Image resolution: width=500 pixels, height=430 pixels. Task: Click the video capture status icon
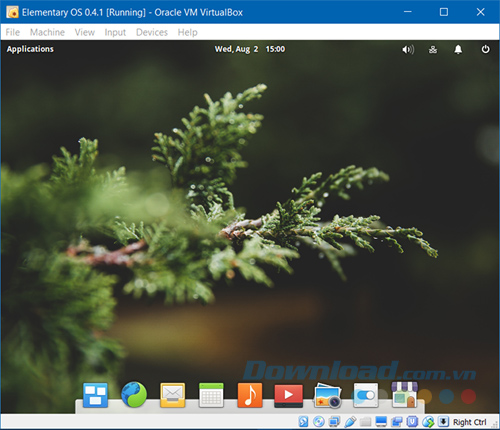coord(397,422)
